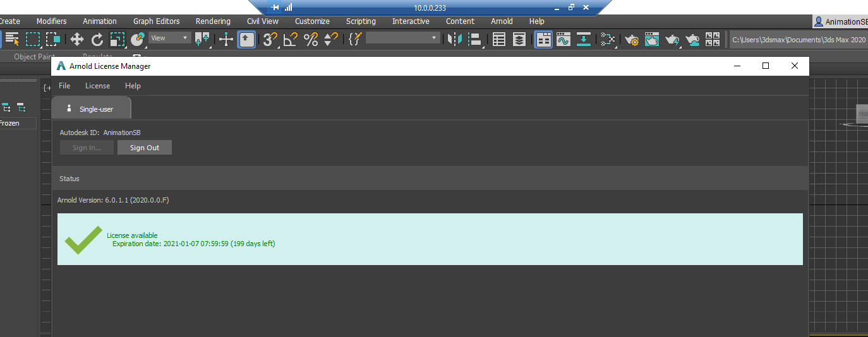Click the Align tool icon
The image size is (868, 337).
tap(475, 39)
